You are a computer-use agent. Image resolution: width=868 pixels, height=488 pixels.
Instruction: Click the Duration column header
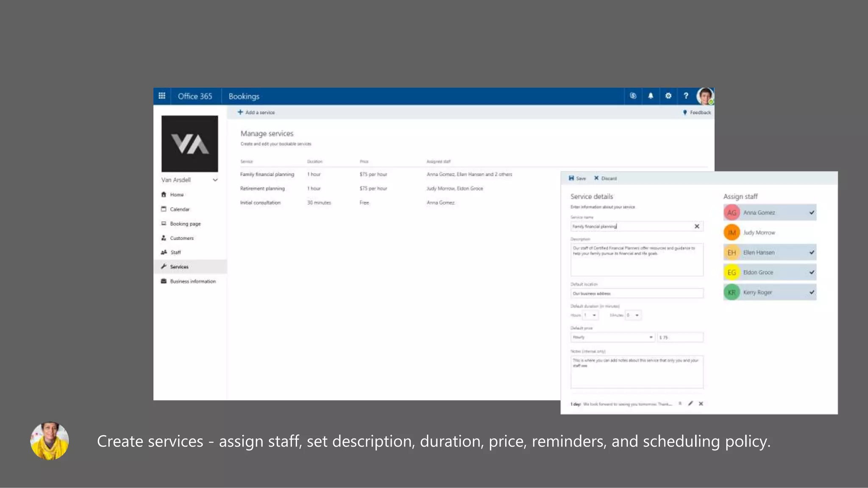[x=314, y=161]
